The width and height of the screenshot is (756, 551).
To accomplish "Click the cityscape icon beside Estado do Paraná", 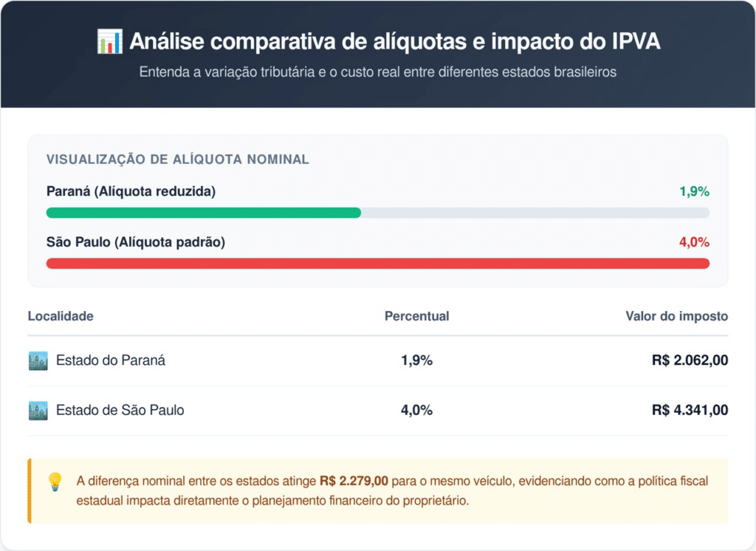I will (38, 361).
